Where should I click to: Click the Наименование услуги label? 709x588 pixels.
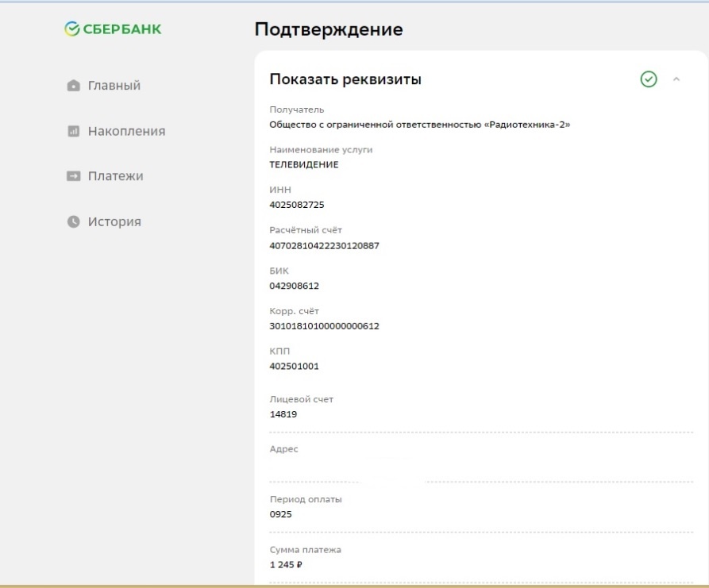(321, 150)
